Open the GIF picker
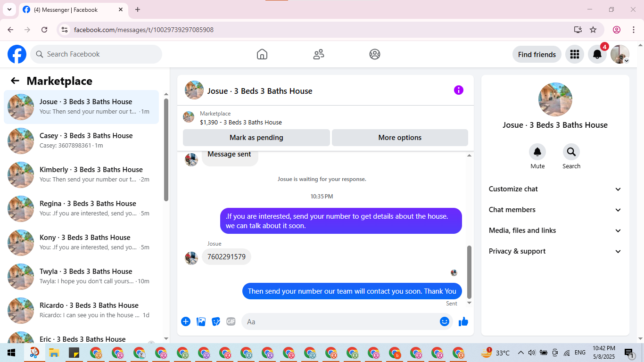644x362 pixels. click(231, 321)
